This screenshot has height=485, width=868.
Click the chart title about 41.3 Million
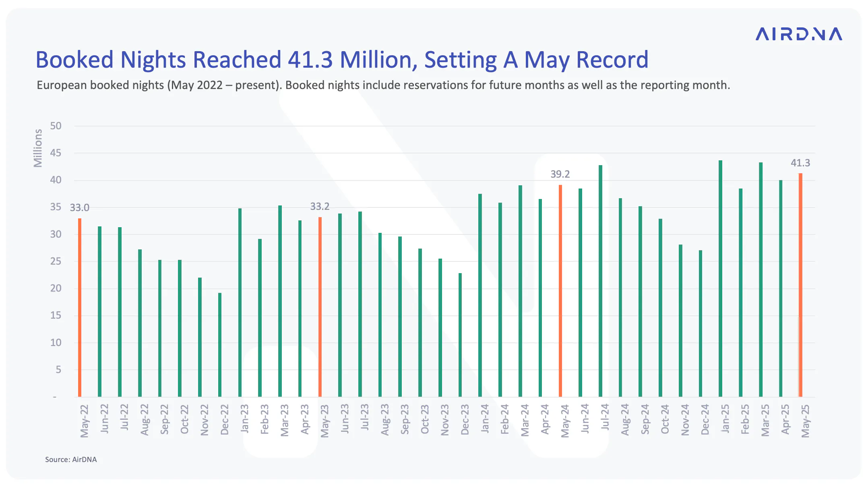click(x=342, y=60)
